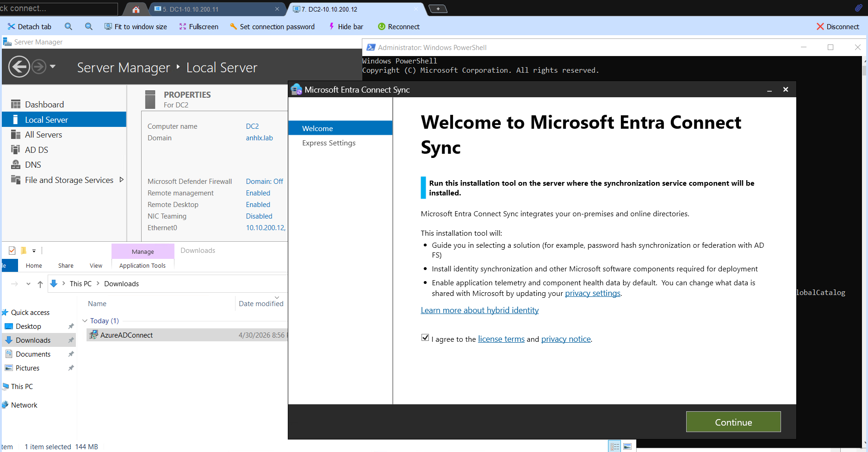
Task: Click NIC Teaming Disabled link
Action: click(x=259, y=216)
